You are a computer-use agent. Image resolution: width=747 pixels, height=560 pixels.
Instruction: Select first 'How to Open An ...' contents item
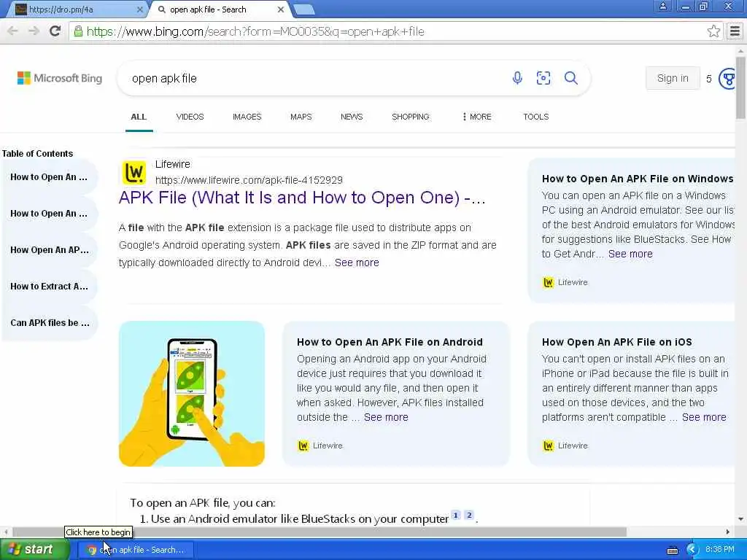click(x=49, y=177)
